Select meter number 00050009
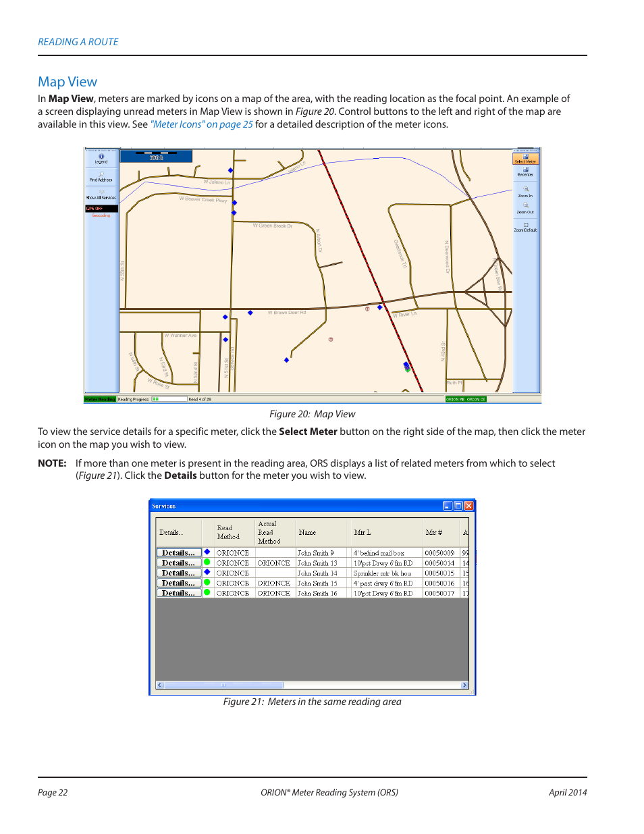This screenshot has width=644, height=834. coord(440,553)
